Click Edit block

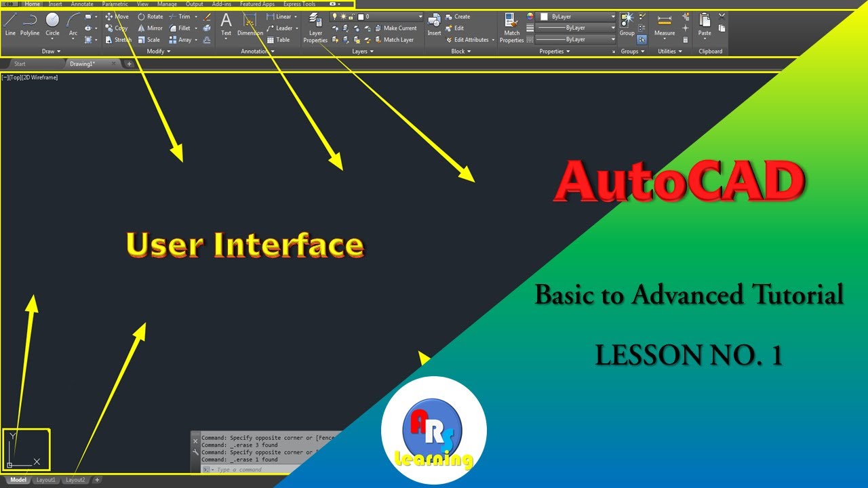coord(455,28)
